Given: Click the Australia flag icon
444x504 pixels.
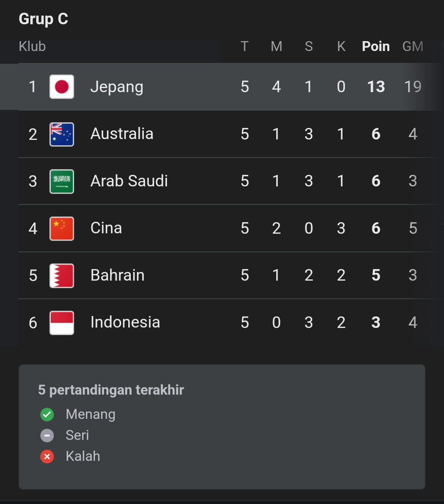Looking at the screenshot, I should 62,134.
